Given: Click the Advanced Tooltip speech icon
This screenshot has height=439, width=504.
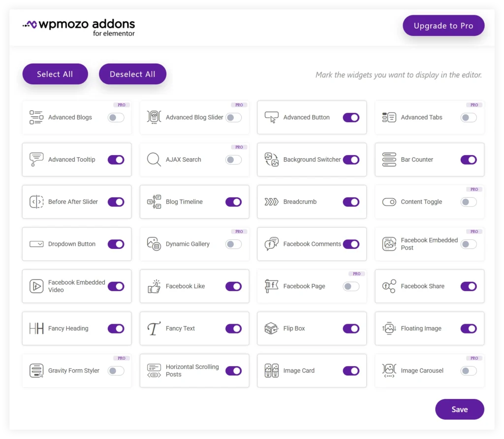Looking at the screenshot, I should (x=36, y=160).
